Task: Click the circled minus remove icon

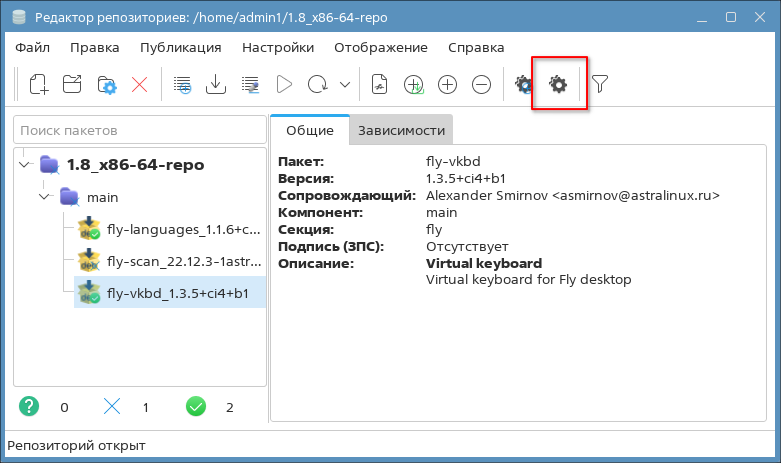Action: (481, 85)
